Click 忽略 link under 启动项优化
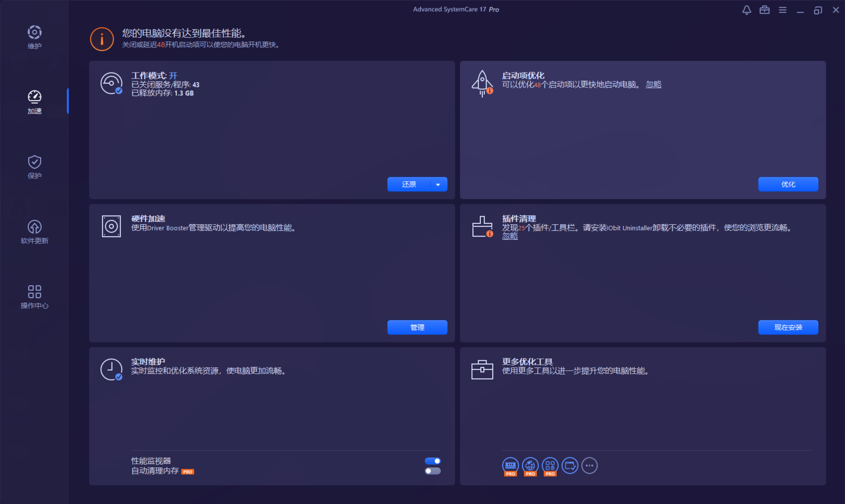 (x=653, y=84)
